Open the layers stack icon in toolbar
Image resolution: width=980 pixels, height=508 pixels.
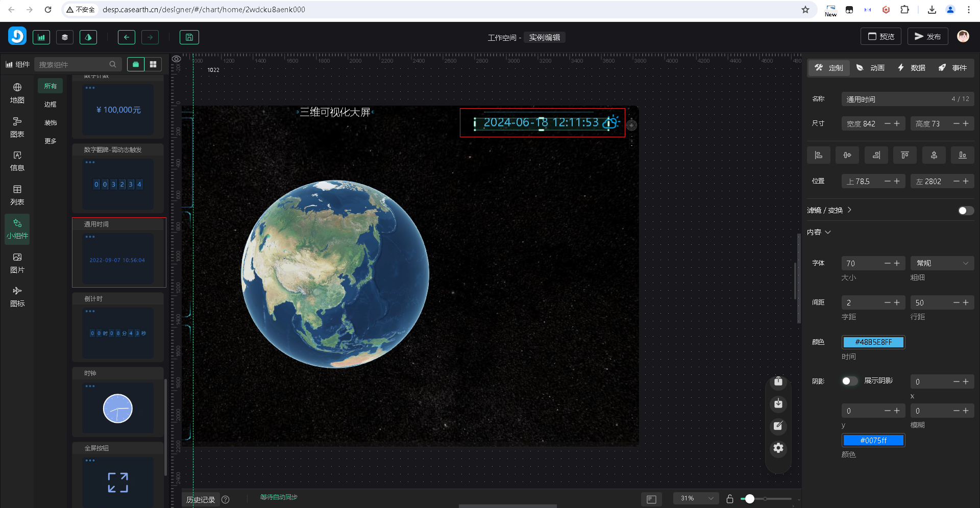pos(65,37)
